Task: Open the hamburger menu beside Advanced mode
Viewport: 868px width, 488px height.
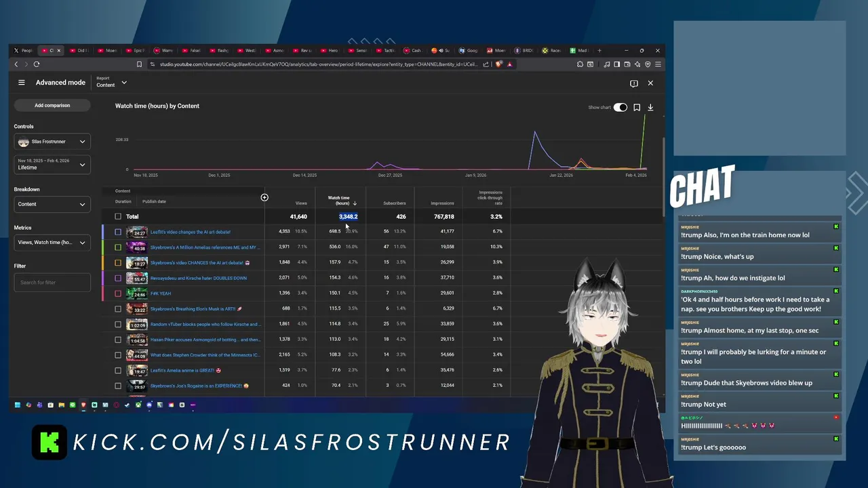Action: point(22,83)
